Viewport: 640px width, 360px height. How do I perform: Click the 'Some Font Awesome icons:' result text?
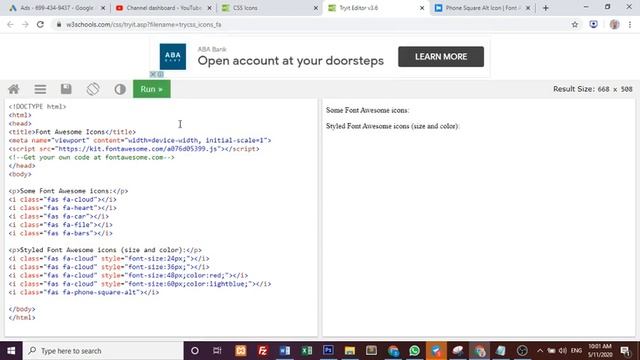click(x=368, y=110)
